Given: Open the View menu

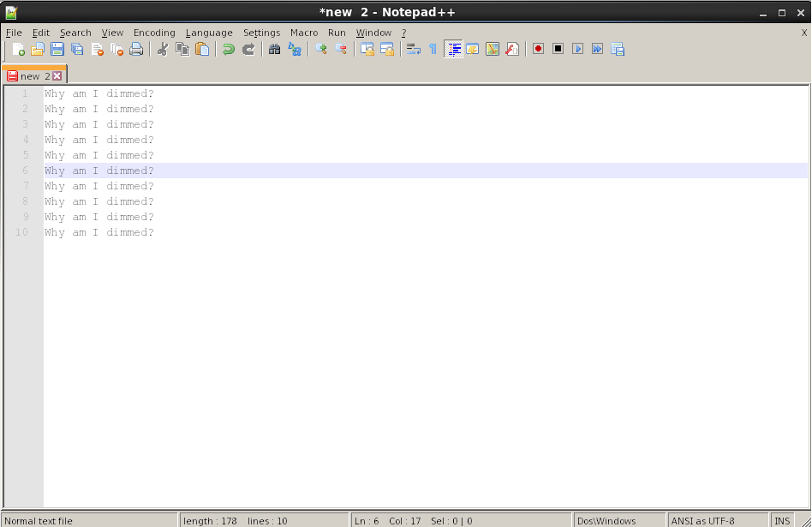Looking at the screenshot, I should coord(112,33).
